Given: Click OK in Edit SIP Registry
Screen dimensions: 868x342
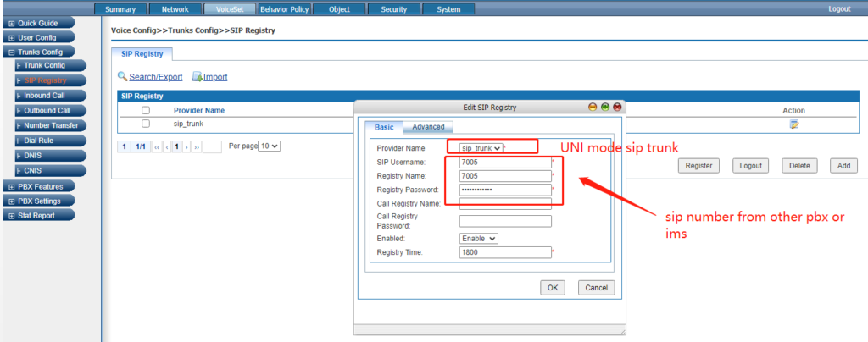Looking at the screenshot, I should tap(553, 287).
